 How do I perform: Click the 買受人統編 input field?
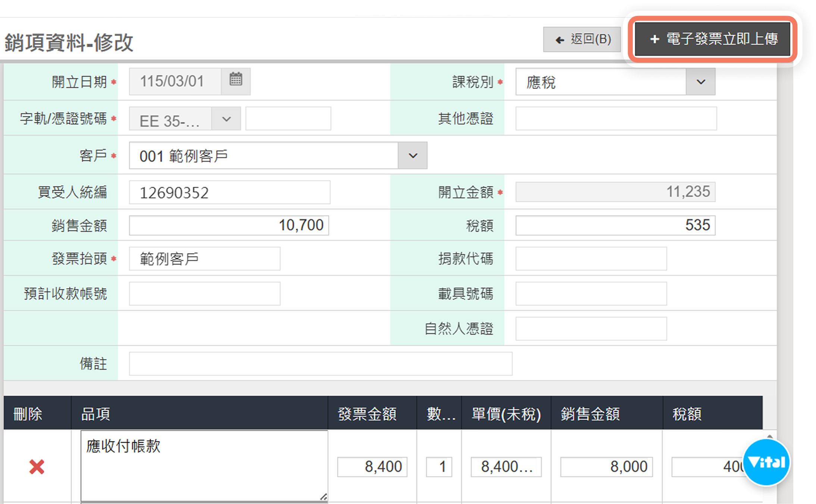click(x=229, y=192)
